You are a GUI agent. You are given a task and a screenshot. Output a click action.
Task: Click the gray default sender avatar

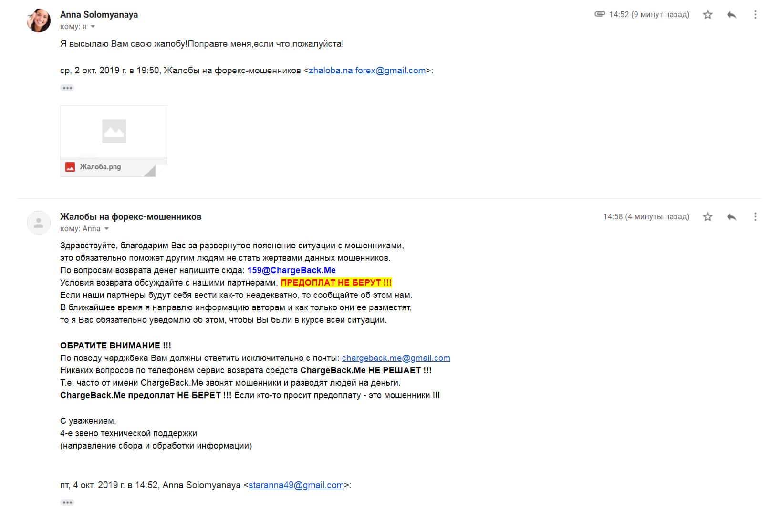pyautogui.click(x=39, y=223)
